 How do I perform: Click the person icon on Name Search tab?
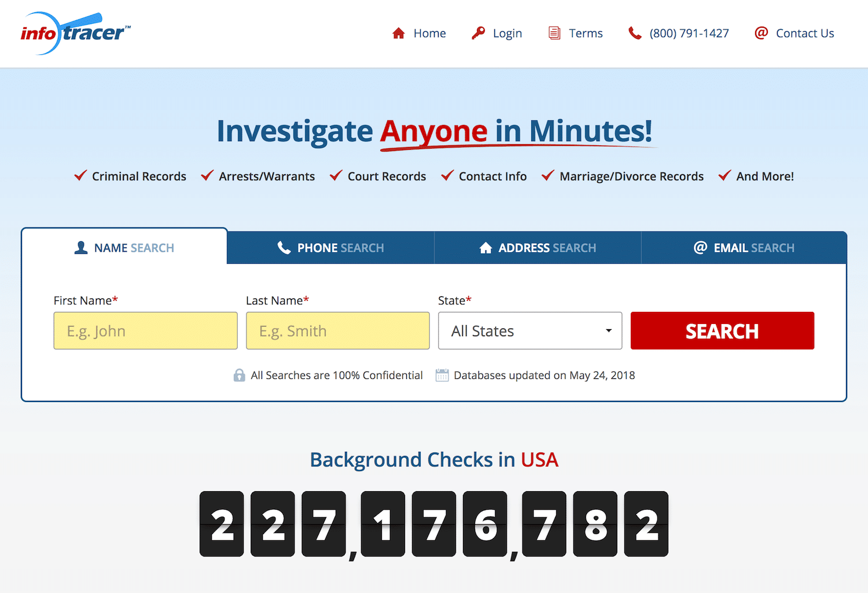tap(80, 247)
